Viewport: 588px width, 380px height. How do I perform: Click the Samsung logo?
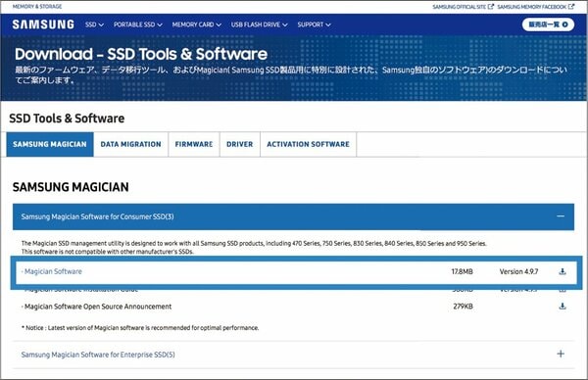point(43,24)
